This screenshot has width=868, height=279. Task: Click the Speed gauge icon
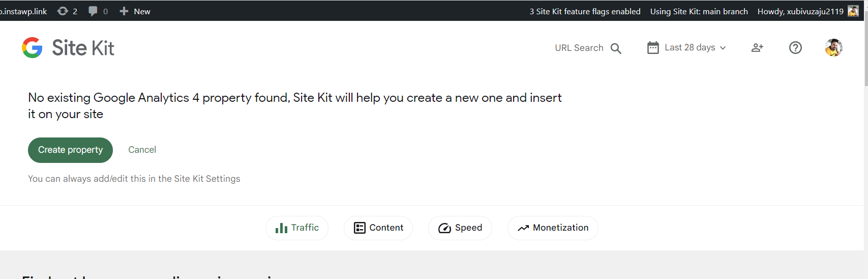tap(444, 228)
